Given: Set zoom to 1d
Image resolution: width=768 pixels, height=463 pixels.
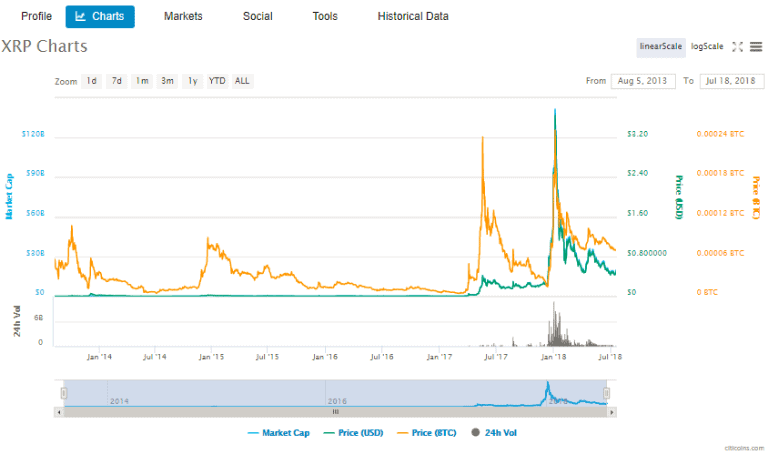Looking at the screenshot, I should click(x=92, y=81).
